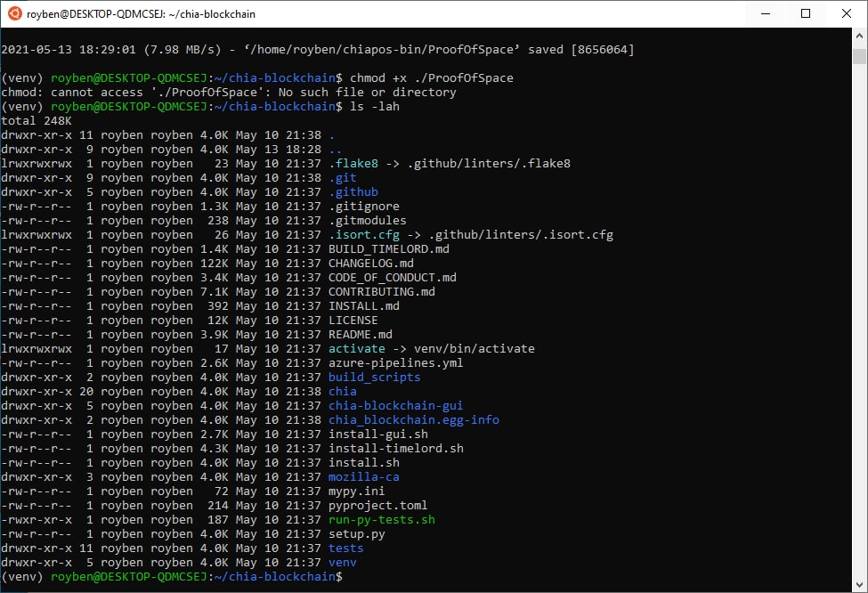Screen dimensions: 868x593
Task: Click the 'install-timelord.sh' file name
Action: pos(396,449)
